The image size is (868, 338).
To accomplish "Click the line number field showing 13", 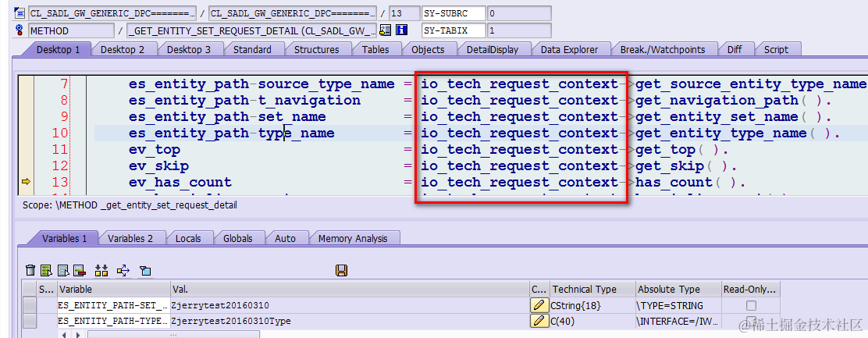I will pyautogui.click(x=404, y=13).
